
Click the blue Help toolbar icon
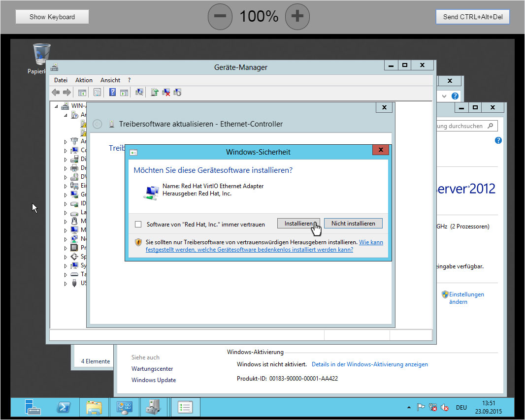(112, 93)
